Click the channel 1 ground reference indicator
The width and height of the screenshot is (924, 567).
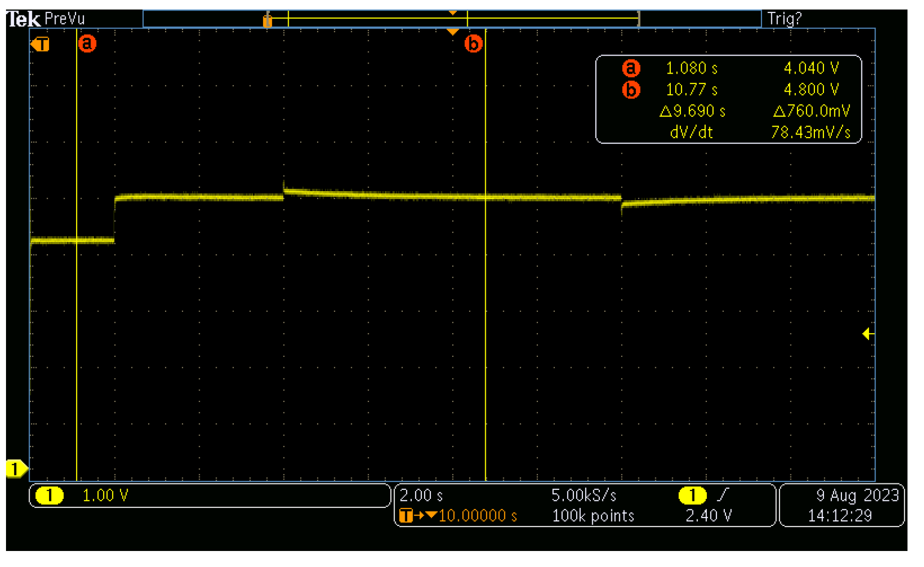16,469
